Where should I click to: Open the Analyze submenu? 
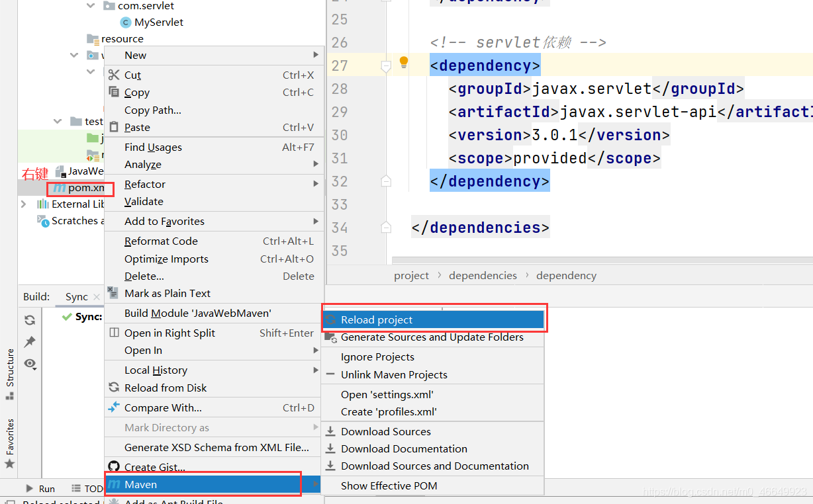[x=215, y=164]
